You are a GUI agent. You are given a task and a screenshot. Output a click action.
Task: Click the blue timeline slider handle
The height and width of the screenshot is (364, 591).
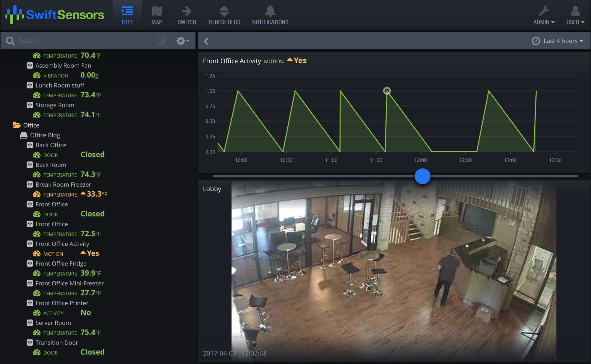422,176
